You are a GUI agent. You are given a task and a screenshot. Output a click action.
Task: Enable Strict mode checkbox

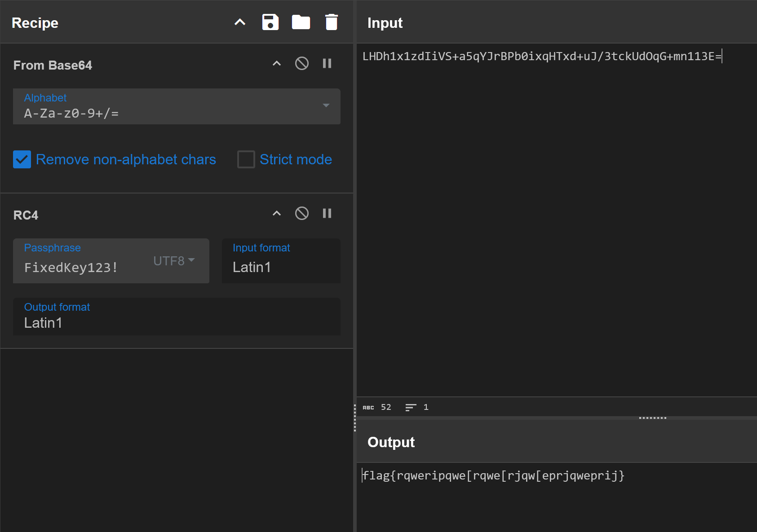point(246,159)
